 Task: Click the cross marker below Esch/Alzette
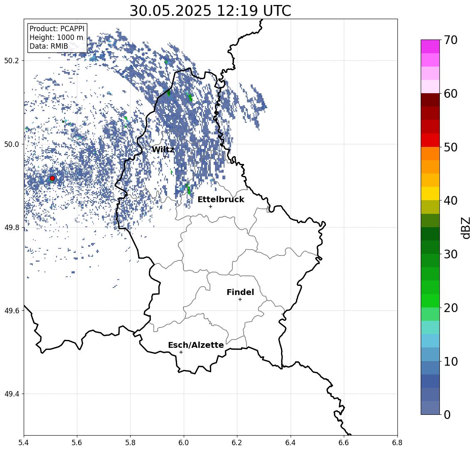pos(181,352)
